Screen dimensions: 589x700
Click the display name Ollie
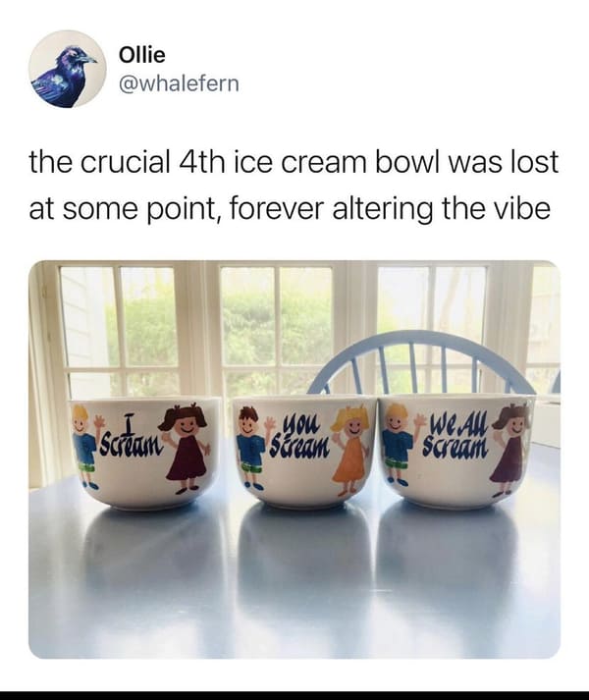tap(142, 55)
